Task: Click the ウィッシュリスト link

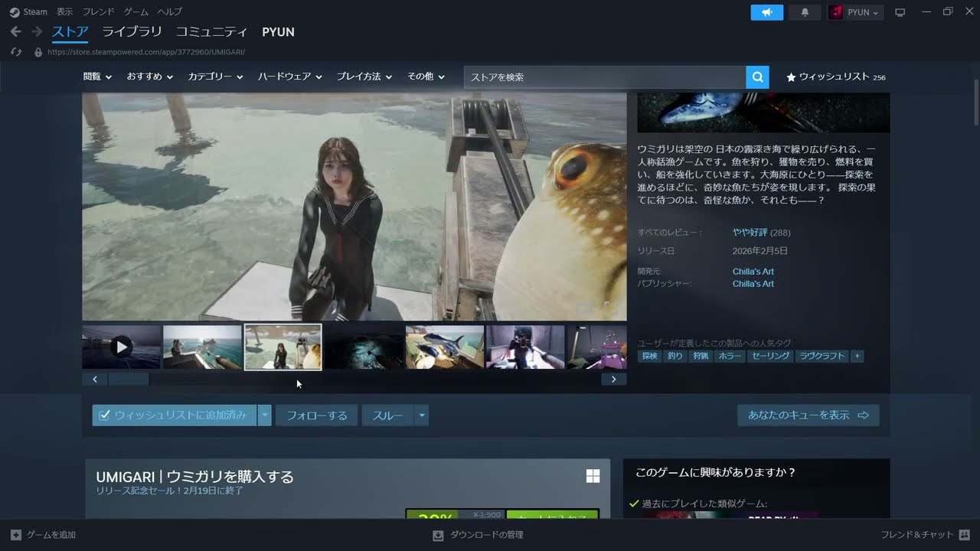Action: (834, 77)
